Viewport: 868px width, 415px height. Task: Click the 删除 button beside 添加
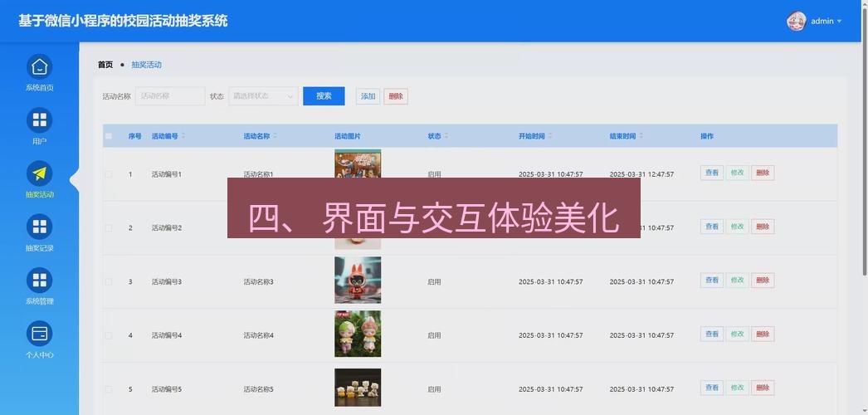point(396,96)
